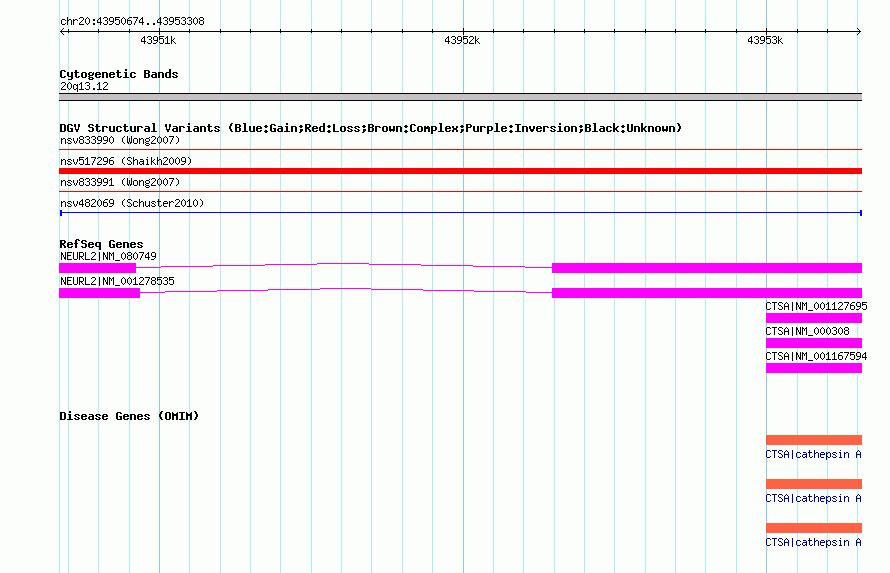Click the second orange OMIM CTSA bar
This screenshot has width=890, height=573.
click(814, 484)
